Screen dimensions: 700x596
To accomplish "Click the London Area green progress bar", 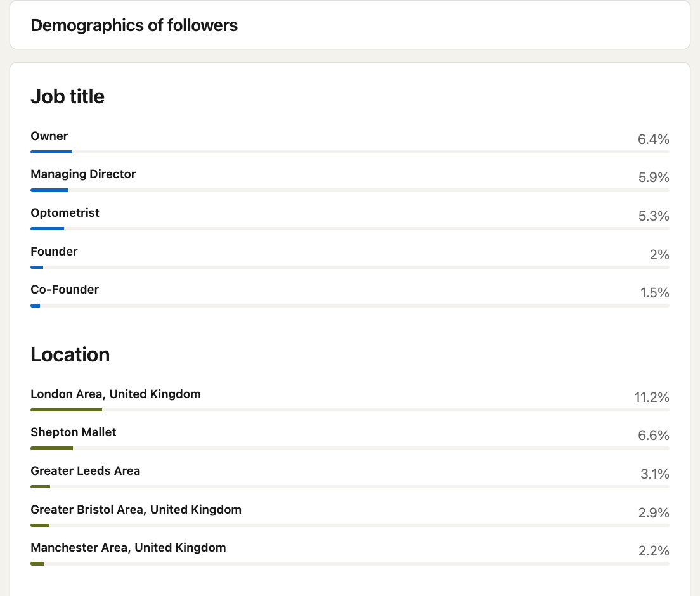I will [66, 410].
